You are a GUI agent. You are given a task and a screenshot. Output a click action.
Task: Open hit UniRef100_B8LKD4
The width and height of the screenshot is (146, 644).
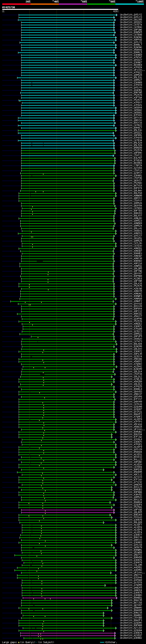click(131, 344)
